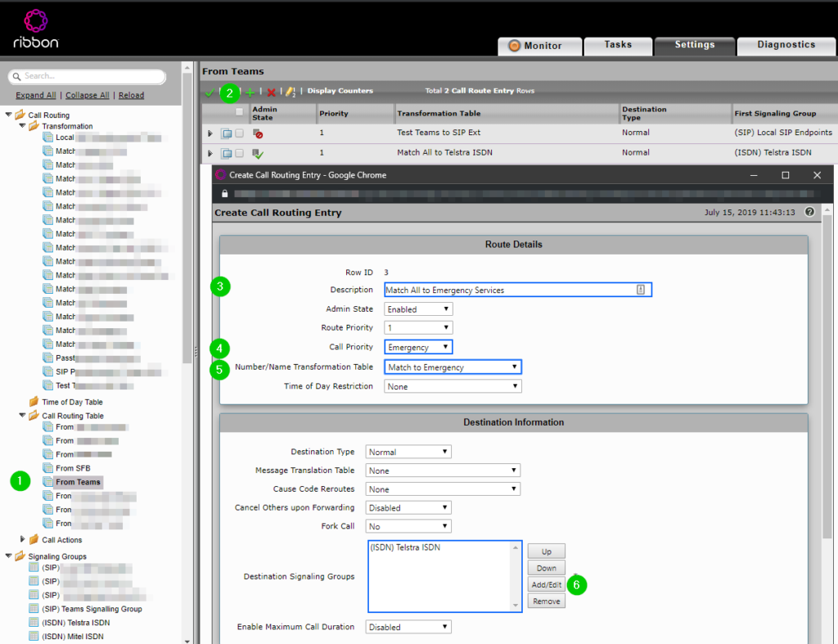Screen dimensions: 838x644
Task: Check the Match All to Telstra ISDN row checkbox
Action: click(x=240, y=153)
